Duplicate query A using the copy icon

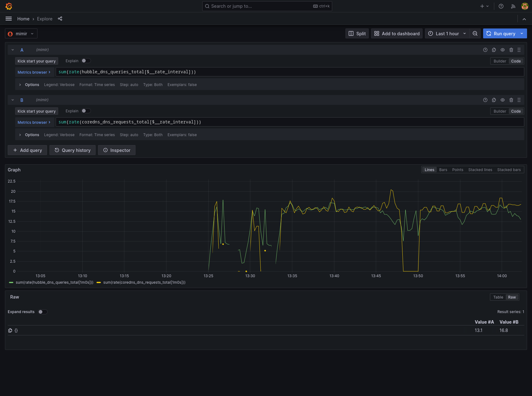[494, 49]
